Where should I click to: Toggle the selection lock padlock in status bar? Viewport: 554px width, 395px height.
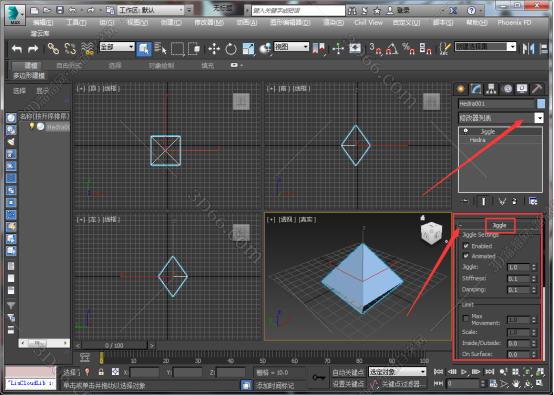point(101,372)
